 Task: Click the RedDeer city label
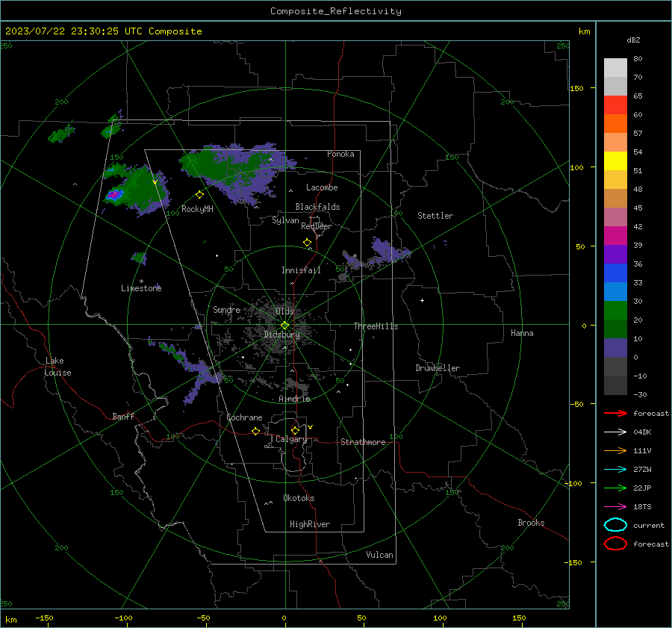click(x=317, y=226)
